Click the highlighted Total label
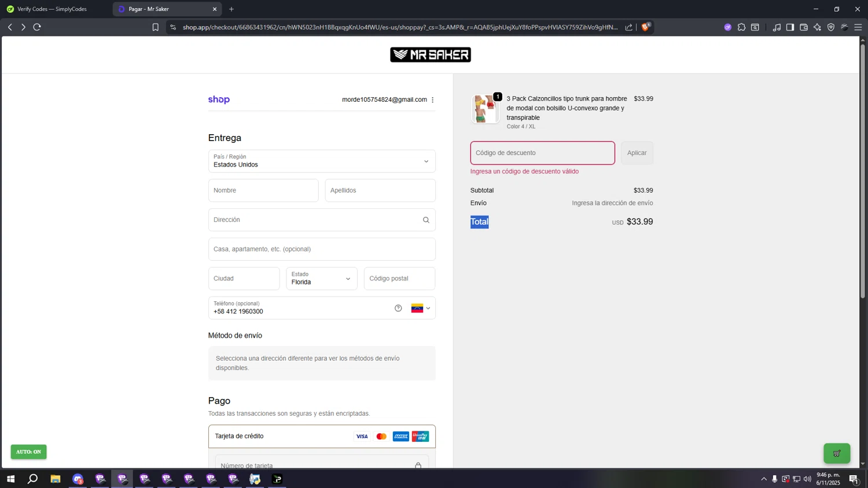 point(480,222)
